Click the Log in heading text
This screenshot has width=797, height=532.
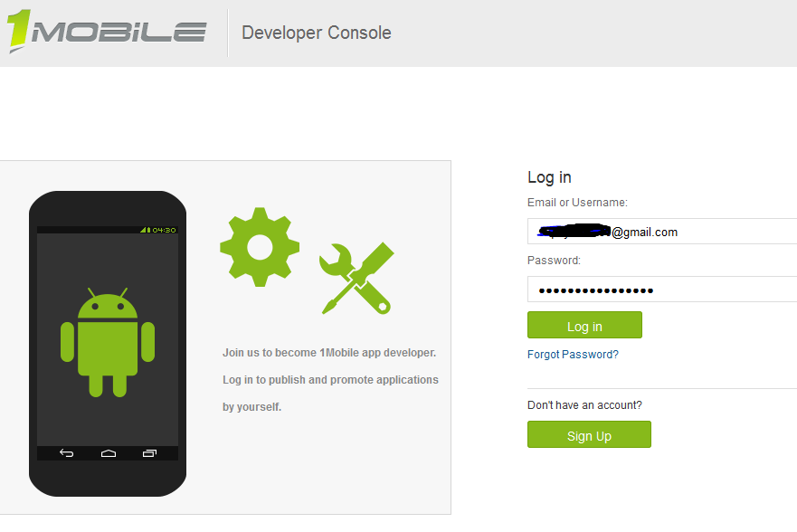click(x=549, y=177)
